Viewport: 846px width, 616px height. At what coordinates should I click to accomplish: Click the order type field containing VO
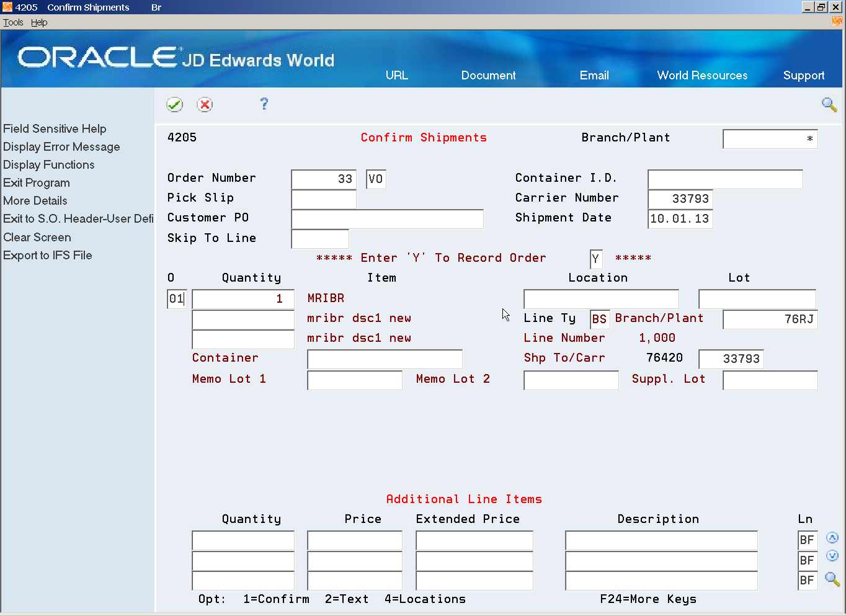[376, 179]
